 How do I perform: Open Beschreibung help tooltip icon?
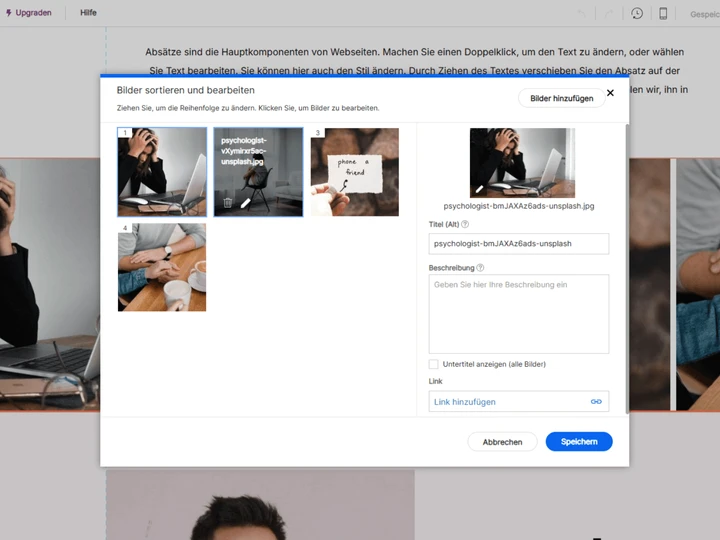point(480,268)
